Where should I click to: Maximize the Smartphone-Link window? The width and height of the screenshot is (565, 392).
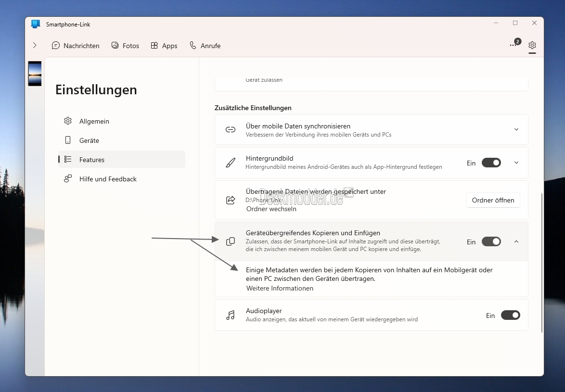[515, 23]
